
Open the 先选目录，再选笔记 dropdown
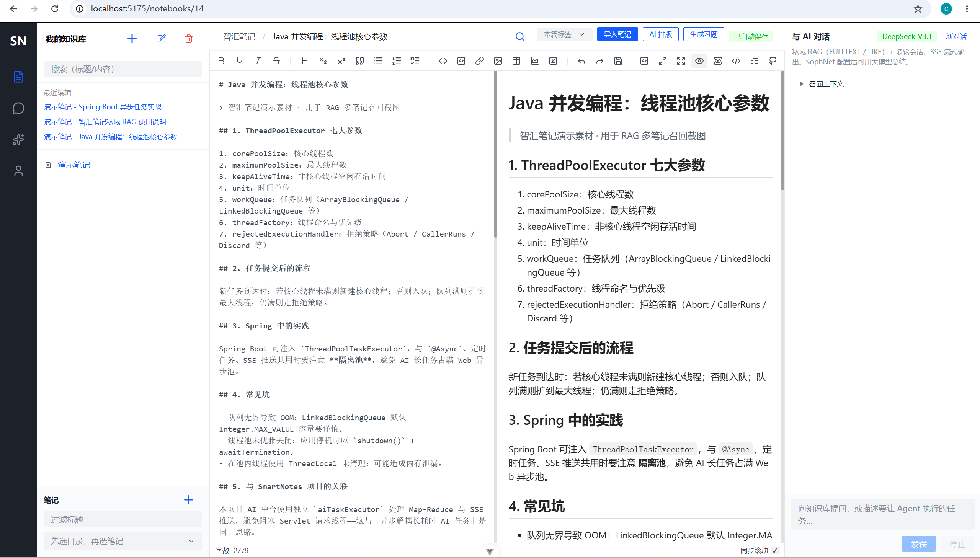pyautogui.click(x=122, y=541)
